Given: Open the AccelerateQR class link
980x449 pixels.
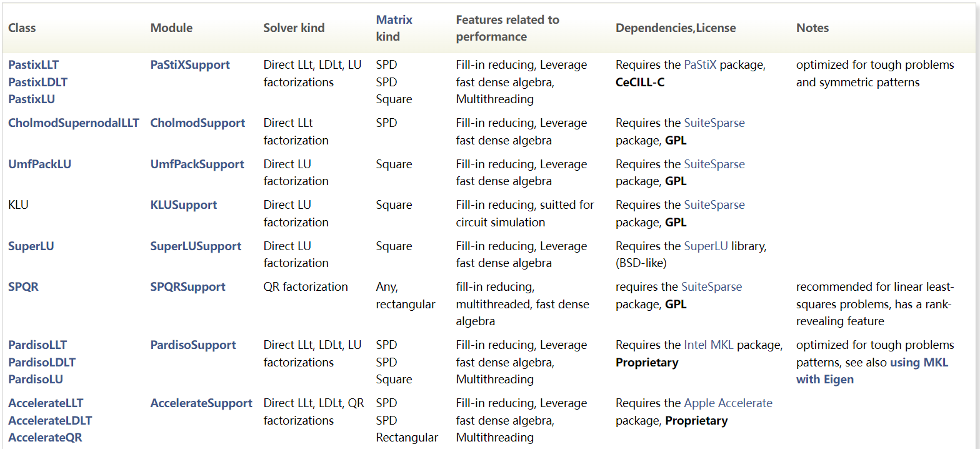Looking at the screenshot, I should pyautogui.click(x=45, y=437).
